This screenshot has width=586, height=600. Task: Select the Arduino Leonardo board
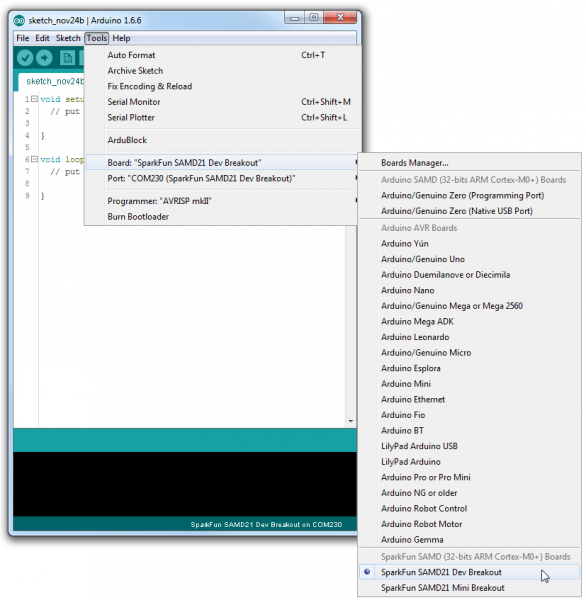[469, 337]
